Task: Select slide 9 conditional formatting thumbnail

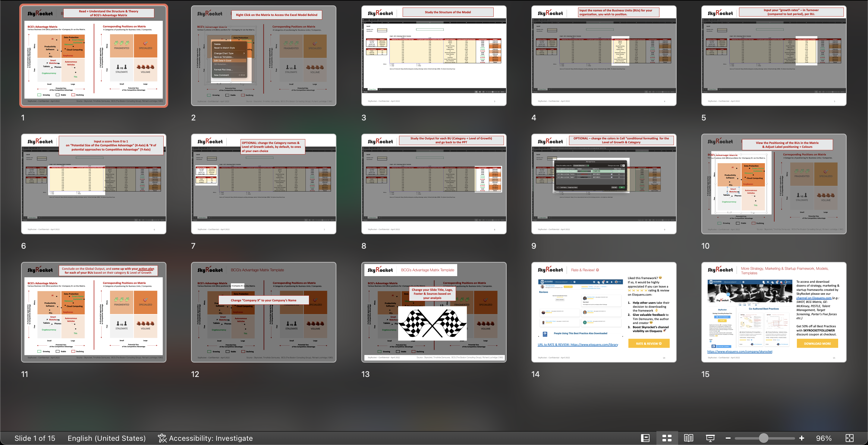Action: tap(604, 184)
